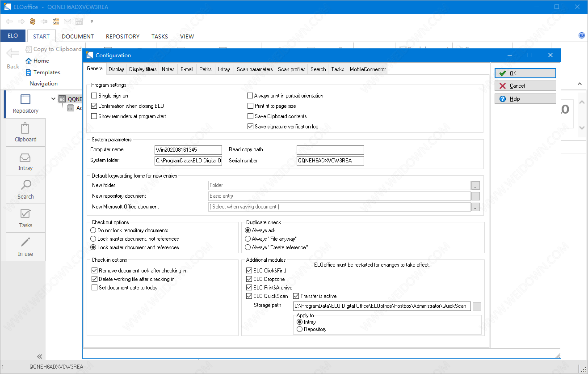Open the Paths configuration tab

206,69
